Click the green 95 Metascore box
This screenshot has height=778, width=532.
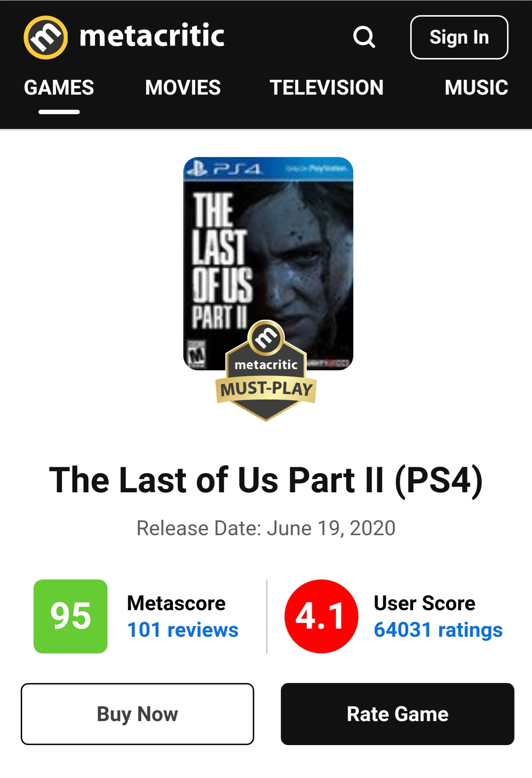click(71, 616)
